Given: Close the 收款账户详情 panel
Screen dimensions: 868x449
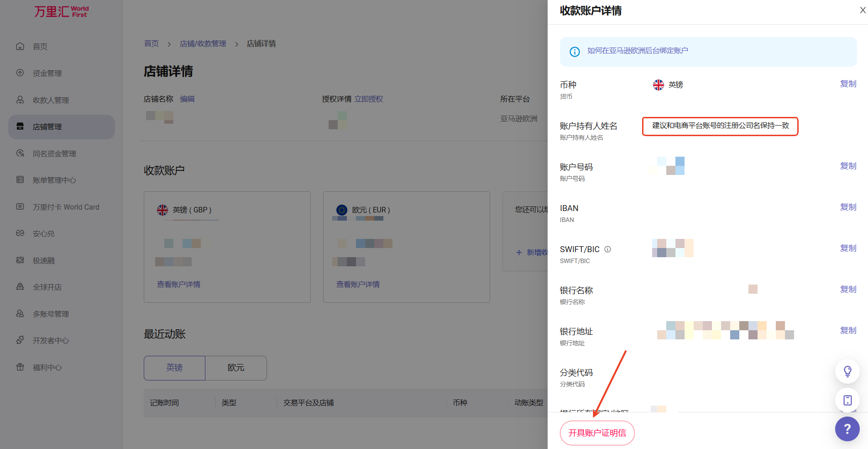Looking at the screenshot, I should pyautogui.click(x=863, y=10).
